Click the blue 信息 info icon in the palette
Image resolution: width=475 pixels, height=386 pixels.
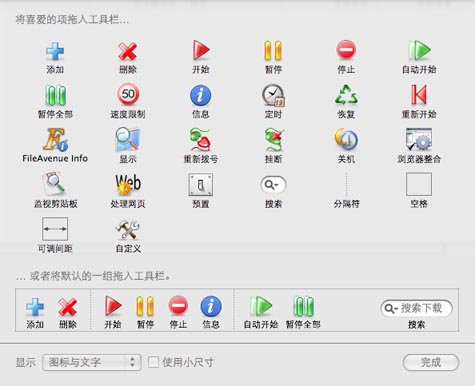(200, 95)
